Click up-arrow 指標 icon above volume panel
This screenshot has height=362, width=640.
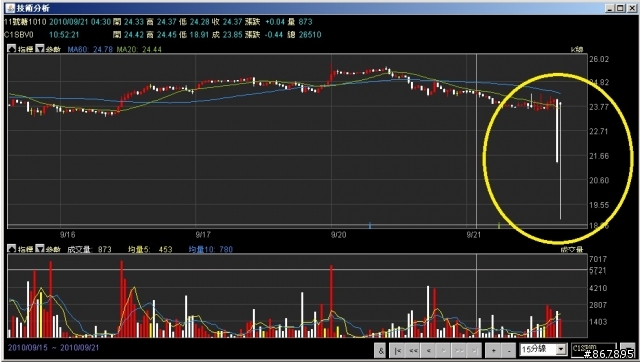[11, 249]
